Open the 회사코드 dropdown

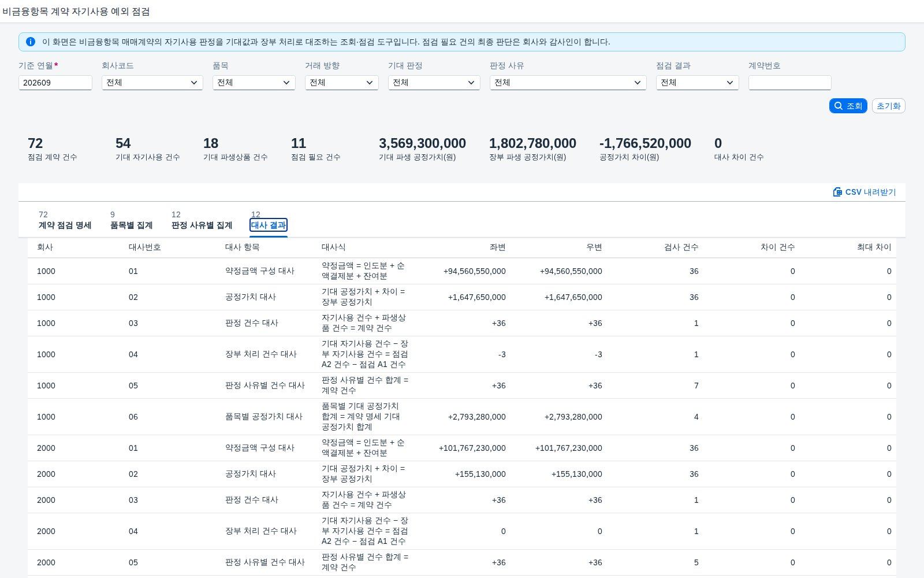[152, 83]
